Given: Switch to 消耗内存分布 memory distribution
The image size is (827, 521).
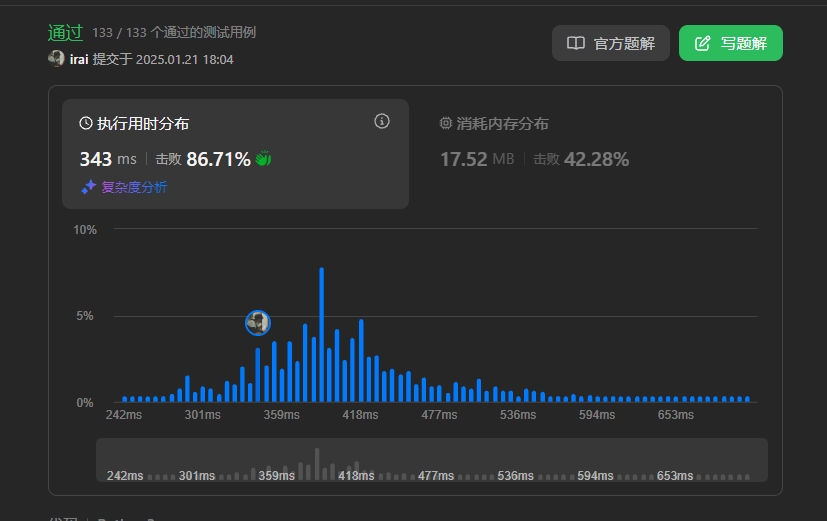Looking at the screenshot, I should tap(494, 124).
